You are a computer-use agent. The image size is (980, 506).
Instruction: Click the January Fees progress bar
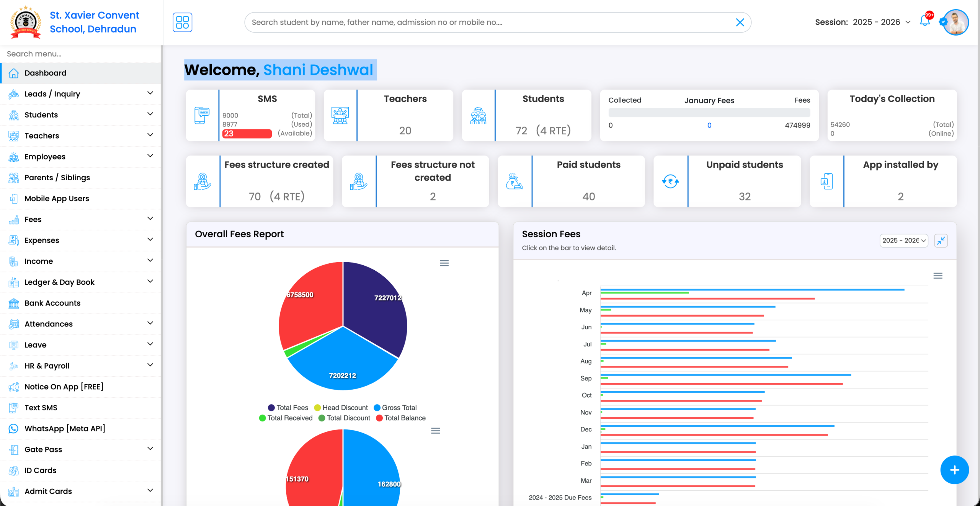click(x=709, y=113)
